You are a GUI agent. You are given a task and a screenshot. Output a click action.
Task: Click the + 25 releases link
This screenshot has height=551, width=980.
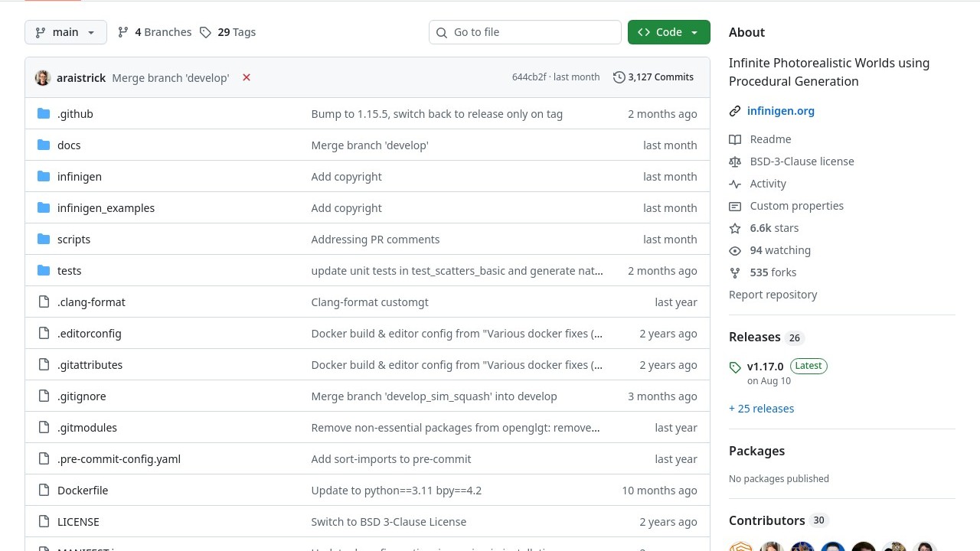(761, 409)
